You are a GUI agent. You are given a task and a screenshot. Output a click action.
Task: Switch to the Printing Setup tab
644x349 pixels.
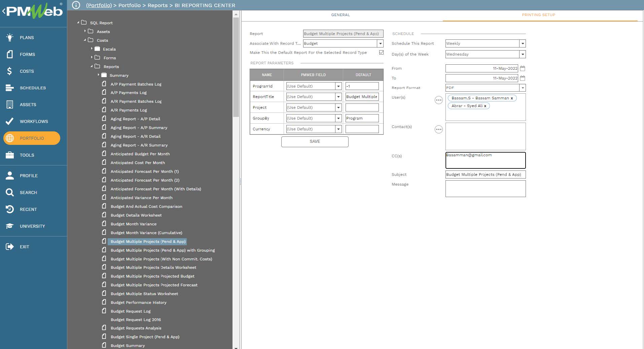click(538, 15)
